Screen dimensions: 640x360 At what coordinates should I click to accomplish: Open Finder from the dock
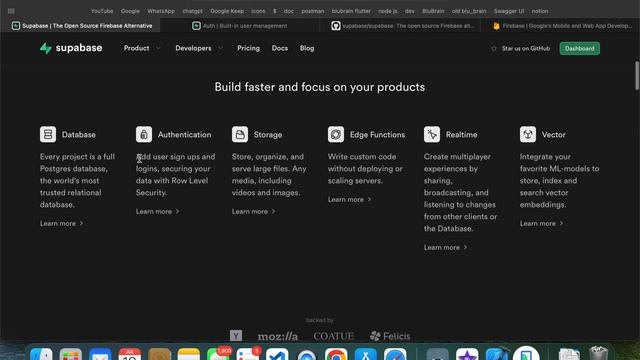41,354
